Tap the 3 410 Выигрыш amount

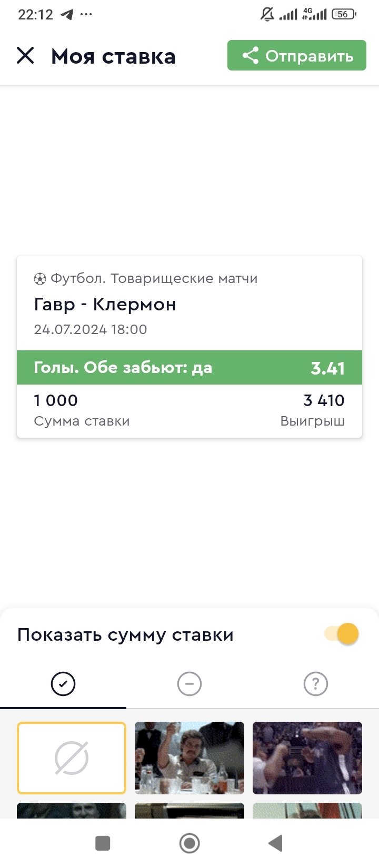point(324,401)
